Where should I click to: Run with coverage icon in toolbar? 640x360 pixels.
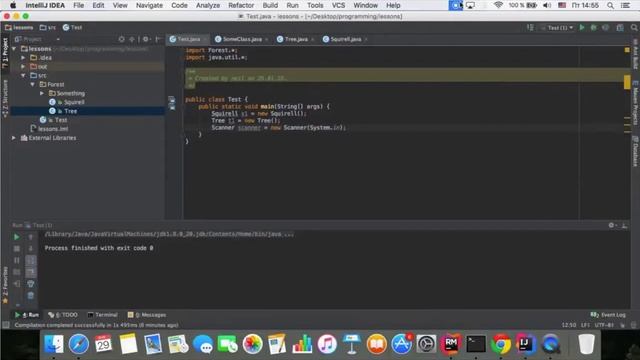click(605, 27)
